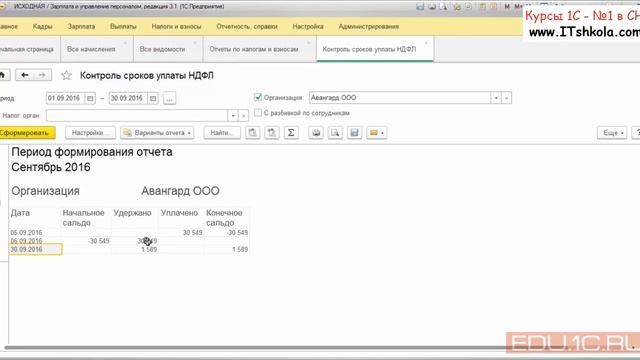640x360 pixels.
Task: Open the calendar picker for start date 01.09.2016
Action: pyautogui.click(x=90, y=98)
